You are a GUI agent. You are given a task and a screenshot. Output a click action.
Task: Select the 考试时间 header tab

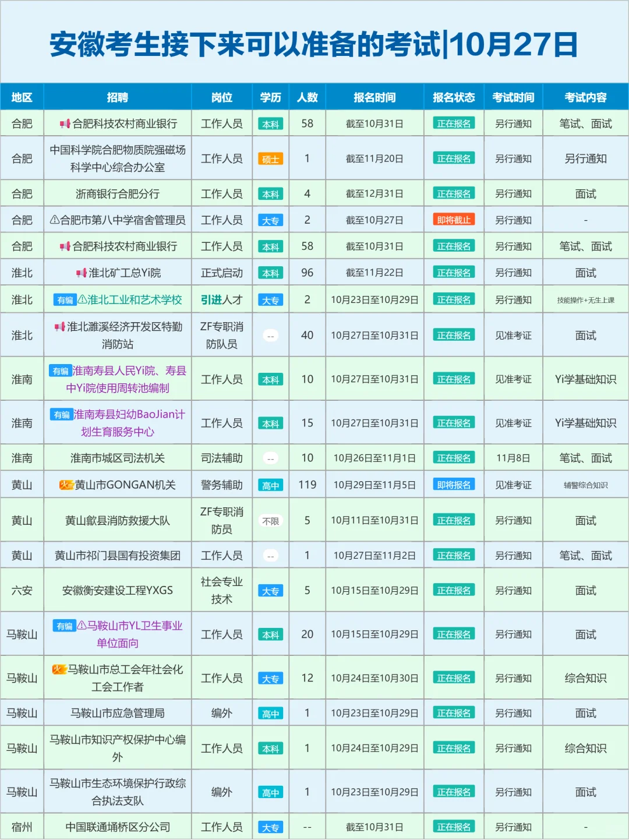tap(514, 97)
